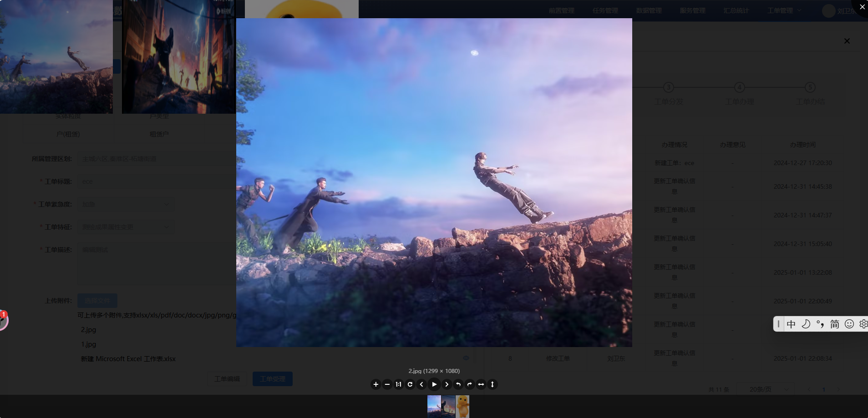Viewport: 868px width, 418px height.
Task: Open the 工单特征 dropdown
Action: tap(126, 227)
